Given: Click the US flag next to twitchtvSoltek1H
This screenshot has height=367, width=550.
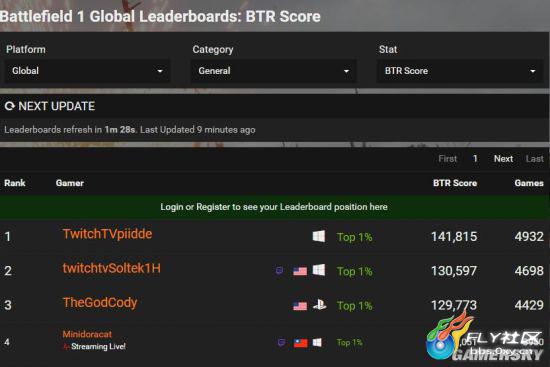Looking at the screenshot, I should pos(300,271).
